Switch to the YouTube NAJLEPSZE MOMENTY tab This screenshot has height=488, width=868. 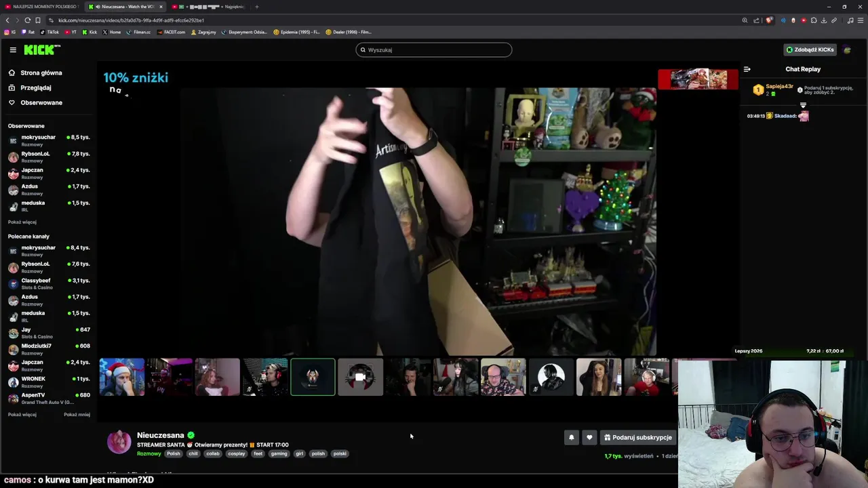(x=41, y=7)
